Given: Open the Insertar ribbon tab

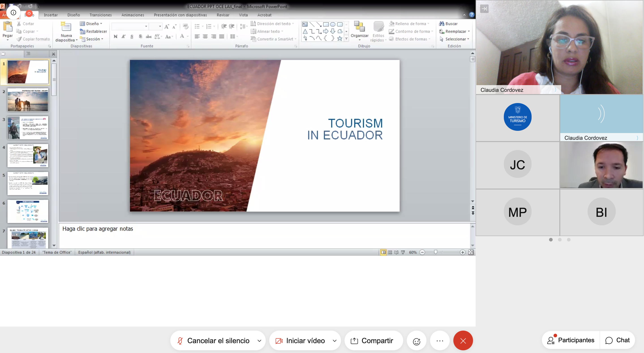Looking at the screenshot, I should tap(51, 15).
